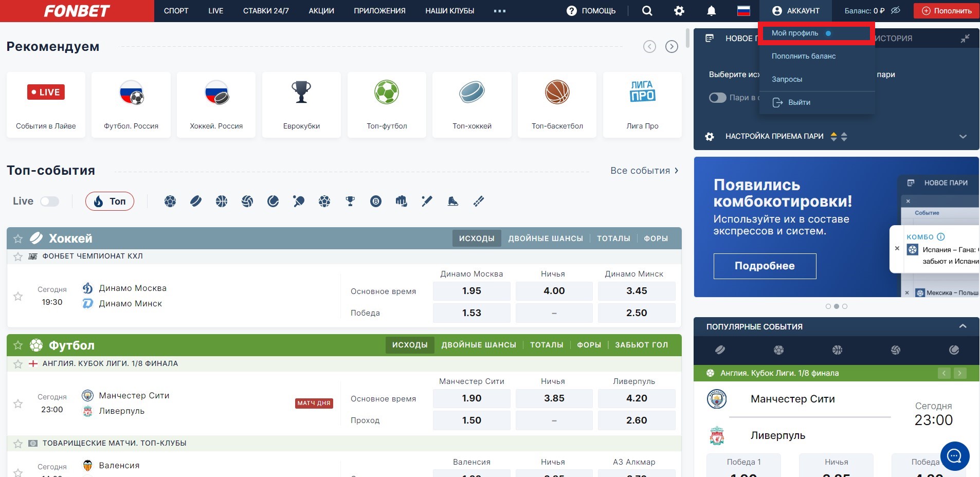Open the АККАУНТ dropdown
Viewport: 980px width, 477px height.
pyautogui.click(x=796, y=11)
